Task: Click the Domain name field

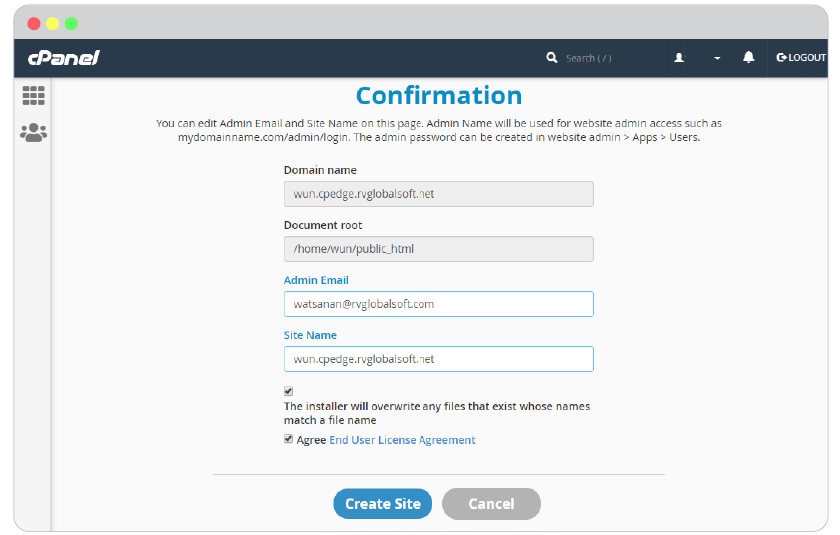Action: click(439, 194)
